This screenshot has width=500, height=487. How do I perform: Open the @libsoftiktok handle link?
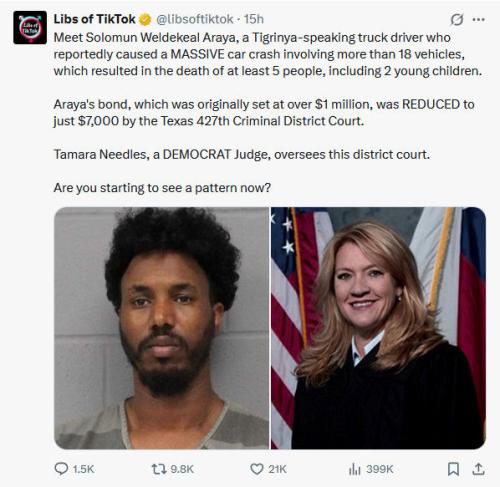(x=195, y=19)
